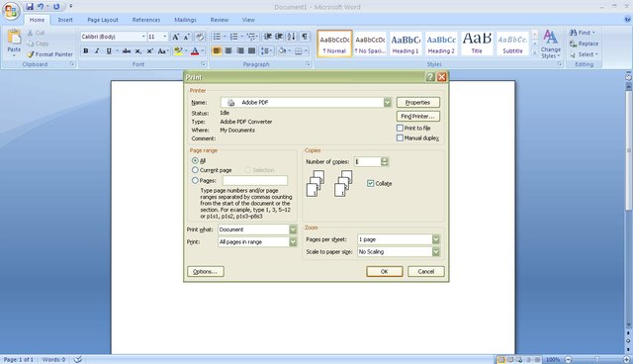The height and width of the screenshot is (364, 633).
Task: Click Clear Formatting icon
Action: click(x=200, y=37)
